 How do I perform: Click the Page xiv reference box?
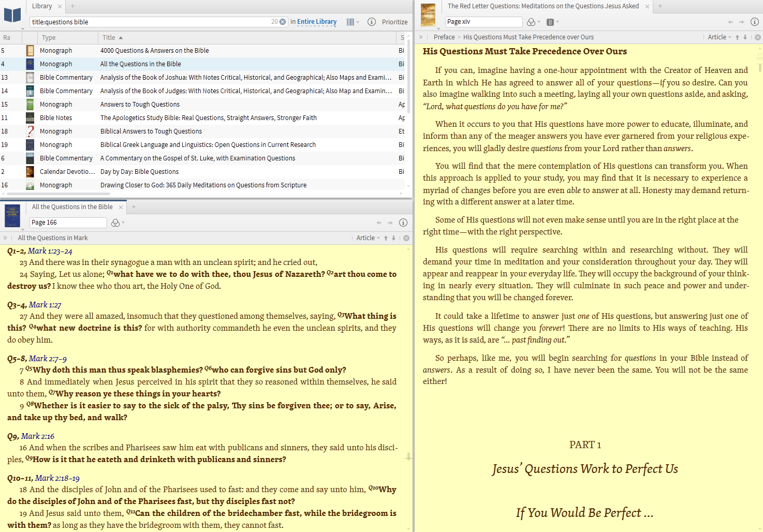[x=483, y=22]
